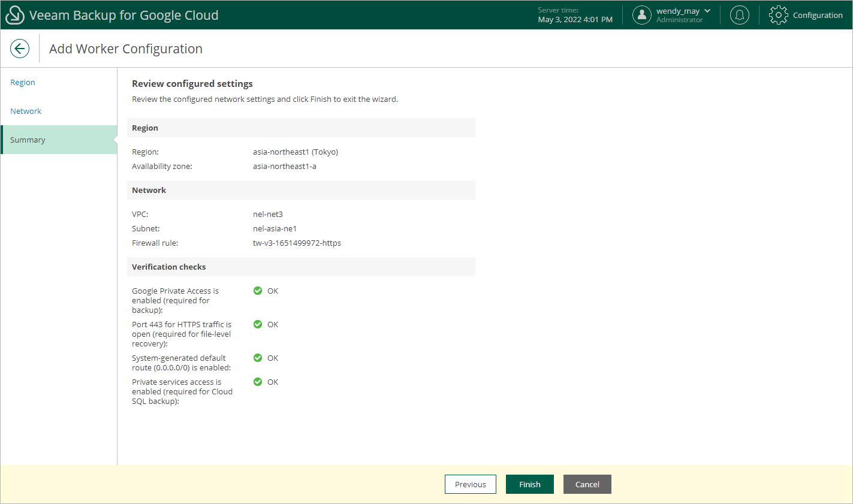Click the server time 'May 3, 2022 4:01 PM'
This screenshot has width=853, height=504.
click(x=575, y=19)
